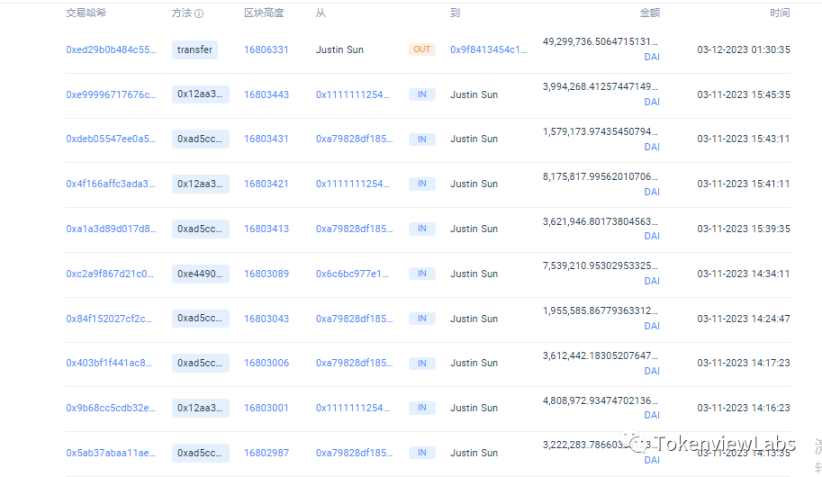Open transaction hash 0xdeb05547ee0a5

pyautogui.click(x=111, y=139)
